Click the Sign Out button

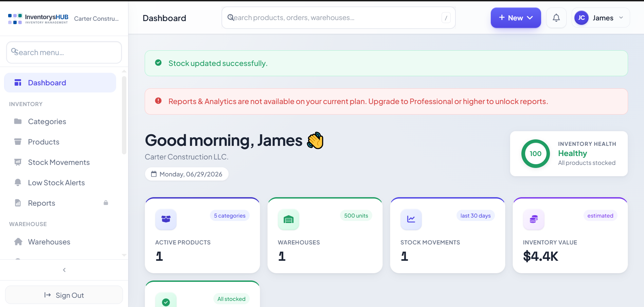64,295
